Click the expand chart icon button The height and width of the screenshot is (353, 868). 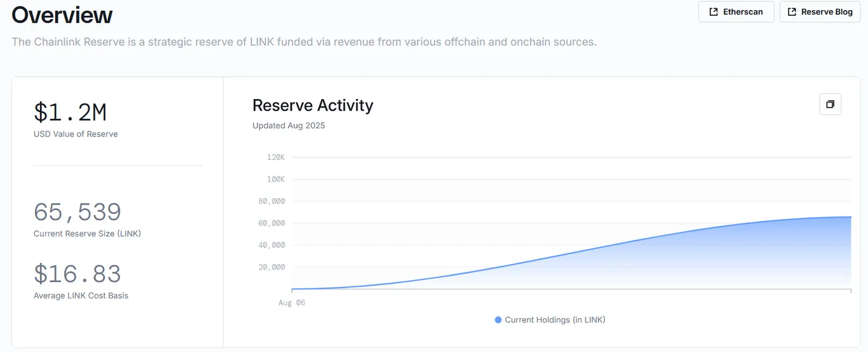[830, 104]
